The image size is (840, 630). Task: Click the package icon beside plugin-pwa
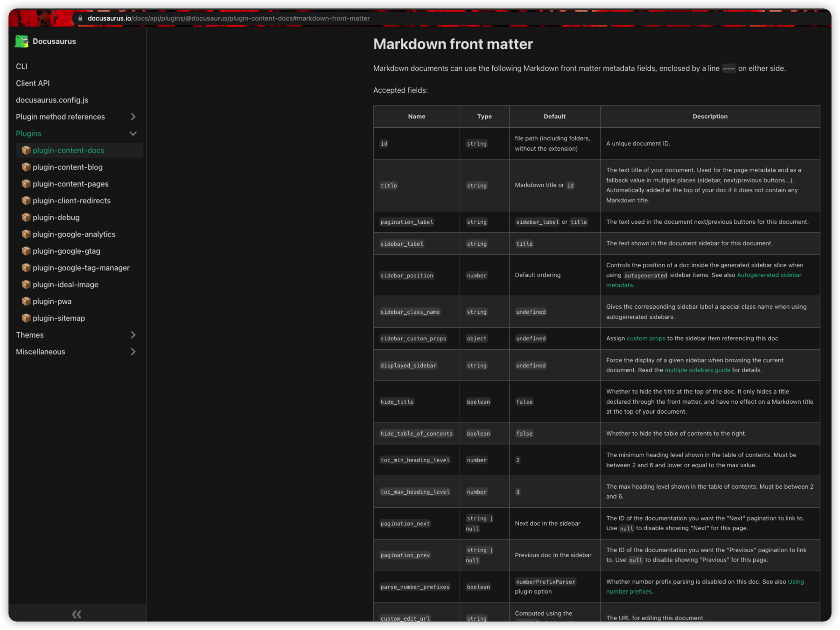(x=26, y=301)
